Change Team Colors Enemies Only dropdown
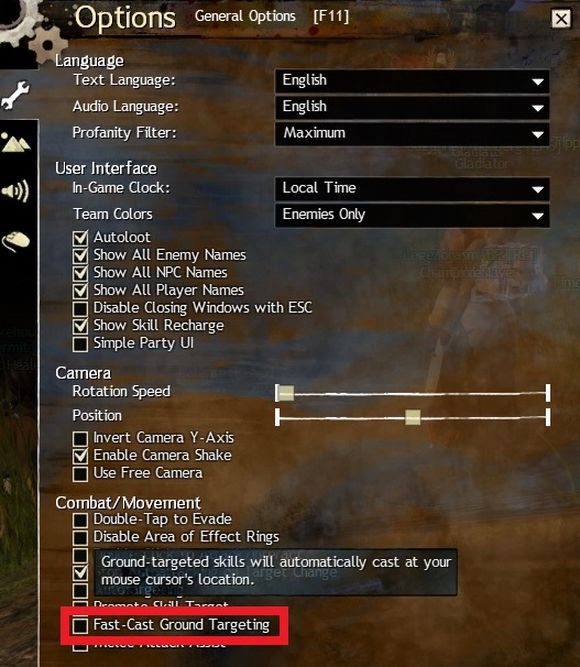Viewport: 580px width, 667px height. pyautogui.click(x=412, y=215)
